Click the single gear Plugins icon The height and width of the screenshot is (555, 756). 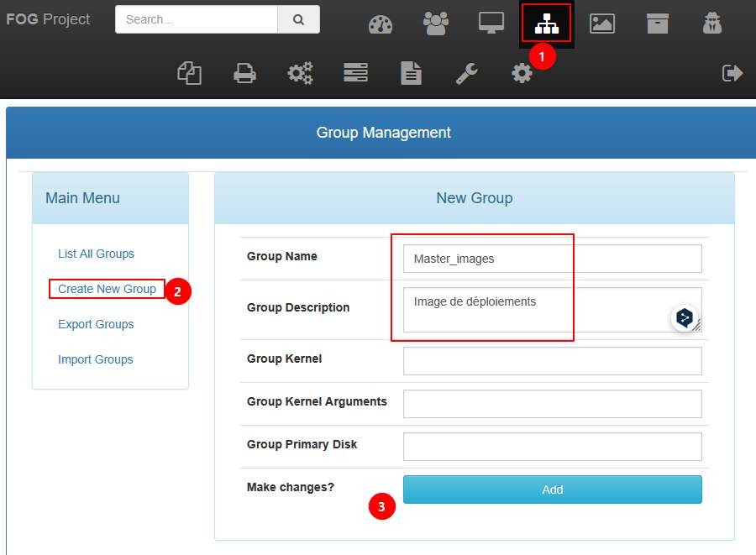(x=522, y=74)
